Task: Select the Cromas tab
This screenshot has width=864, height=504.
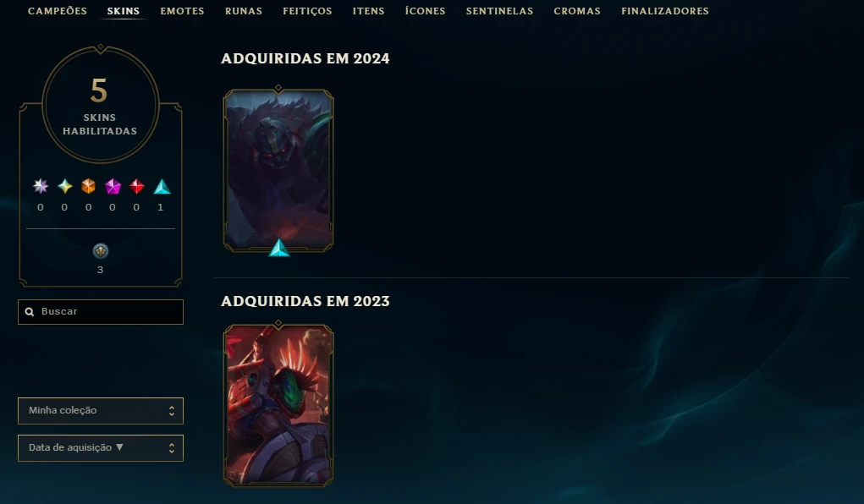Action: tap(577, 11)
